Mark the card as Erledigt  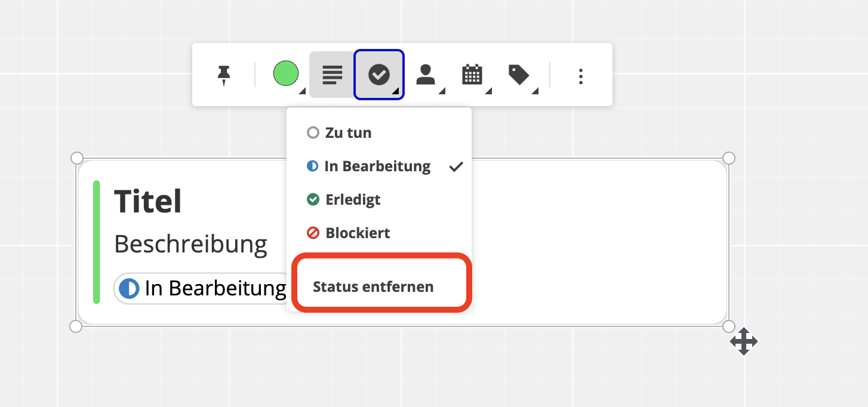coord(352,199)
